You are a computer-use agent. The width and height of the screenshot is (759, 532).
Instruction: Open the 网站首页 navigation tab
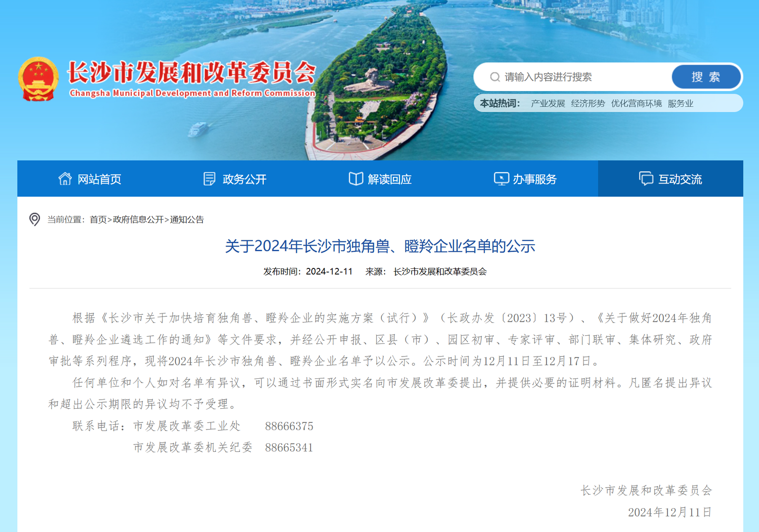click(x=99, y=179)
